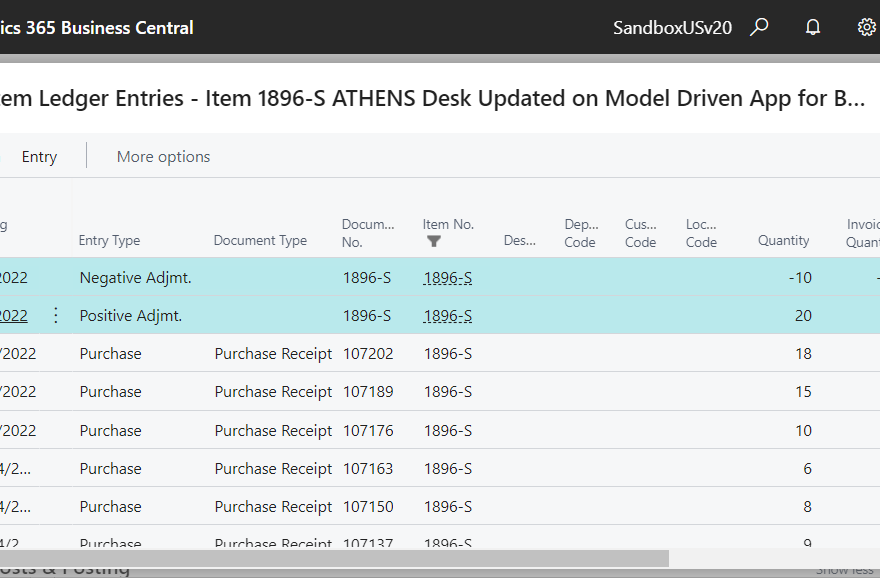Select Positive Adjmt. entry type cell
The height and width of the screenshot is (578, 880).
(x=131, y=316)
